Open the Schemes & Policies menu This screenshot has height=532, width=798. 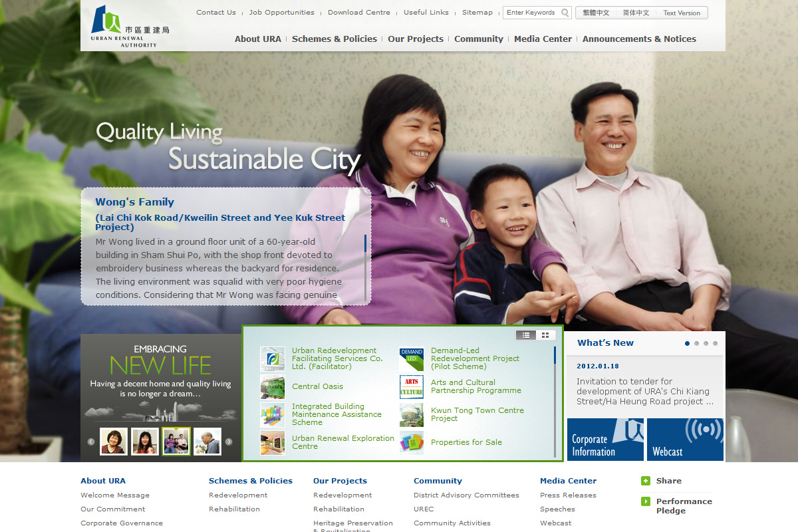point(334,39)
